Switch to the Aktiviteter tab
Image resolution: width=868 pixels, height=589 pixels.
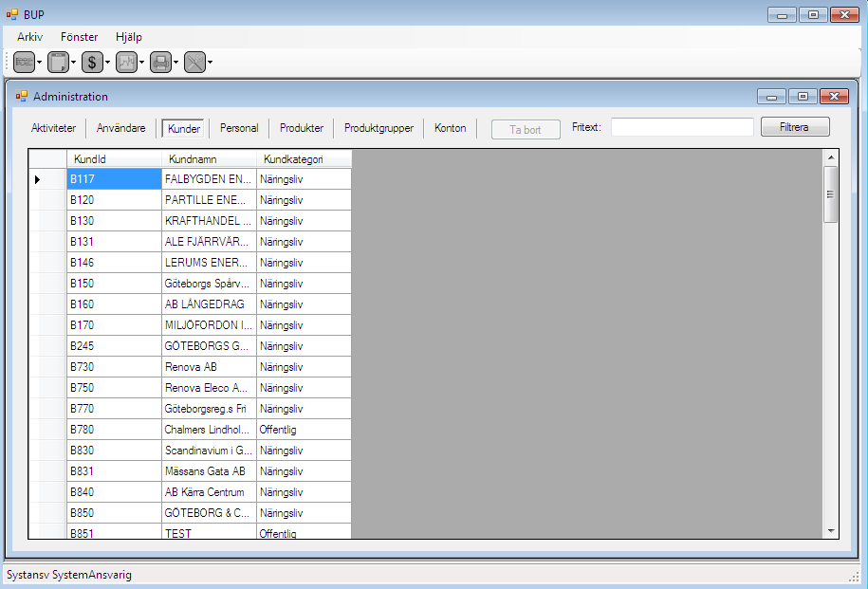tap(54, 128)
